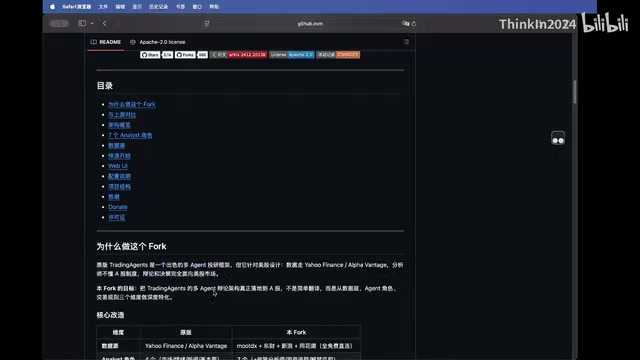The image size is (640, 360).
Task: Open the 显示 menu
Action: click(137, 7)
